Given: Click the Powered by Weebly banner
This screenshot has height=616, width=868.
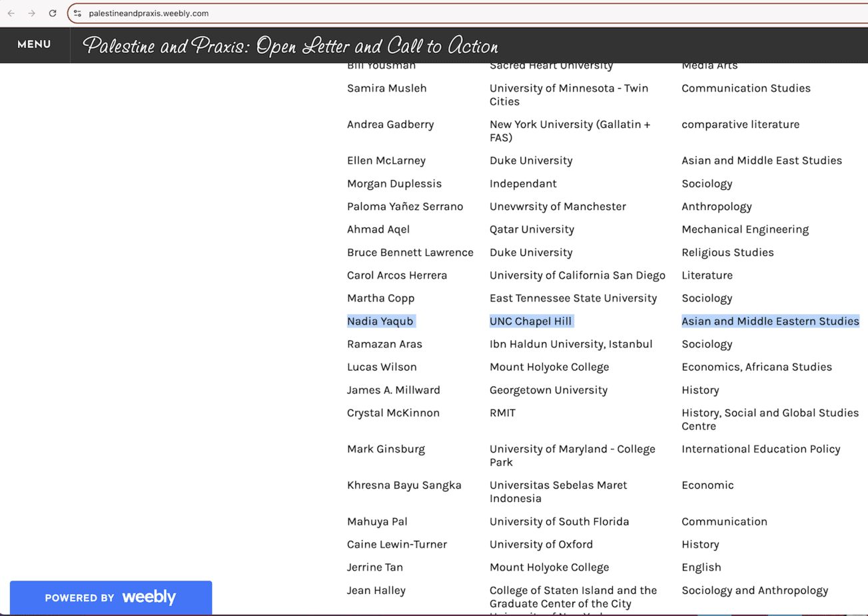Looking at the screenshot, I should [x=111, y=597].
